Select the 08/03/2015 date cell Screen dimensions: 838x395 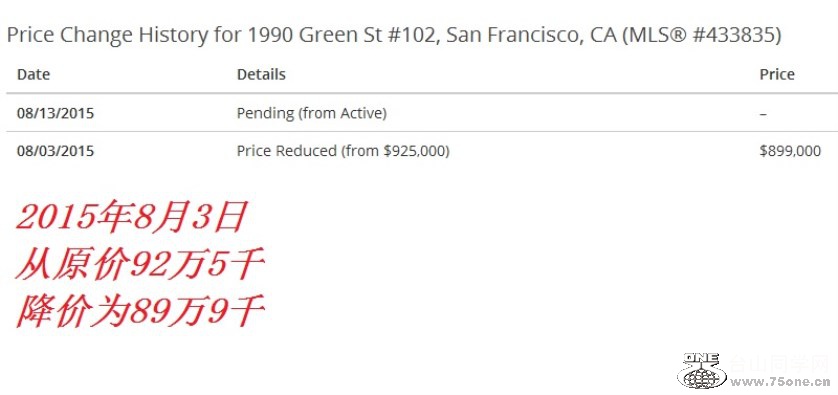click(x=56, y=151)
